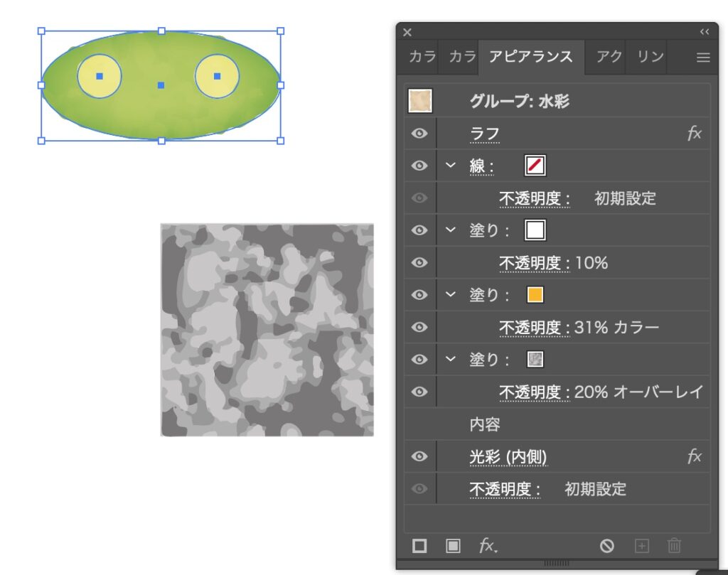Click fx icon on 光彩 (内側) row
Viewport: 728px width, 575px height.
tap(695, 457)
